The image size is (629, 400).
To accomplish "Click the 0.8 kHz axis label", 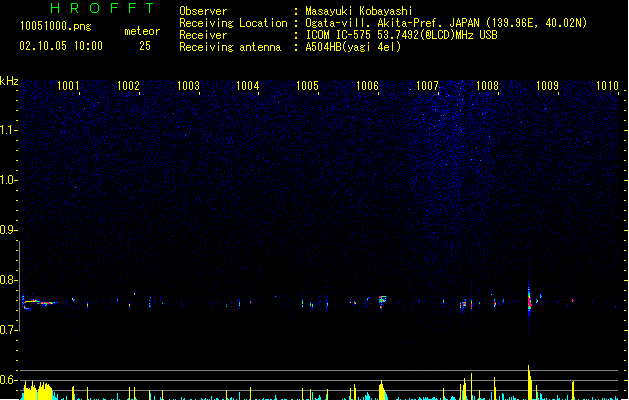I will pyautogui.click(x=8, y=280).
